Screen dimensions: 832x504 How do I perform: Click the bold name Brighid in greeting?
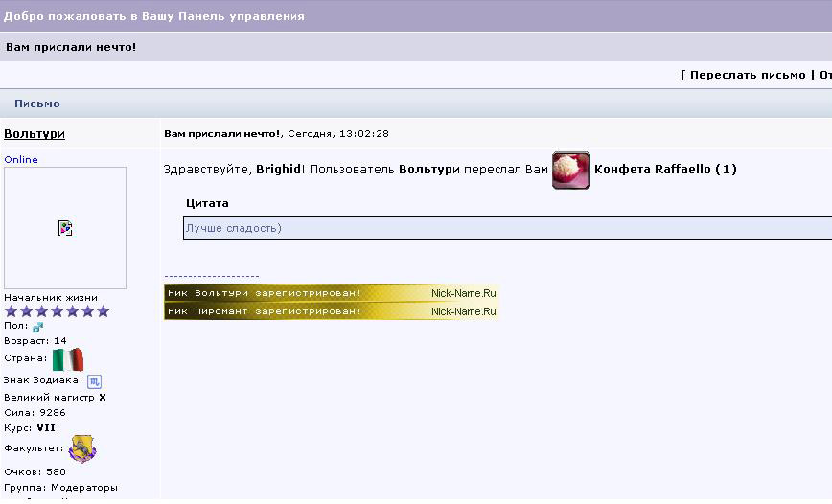tap(279, 170)
